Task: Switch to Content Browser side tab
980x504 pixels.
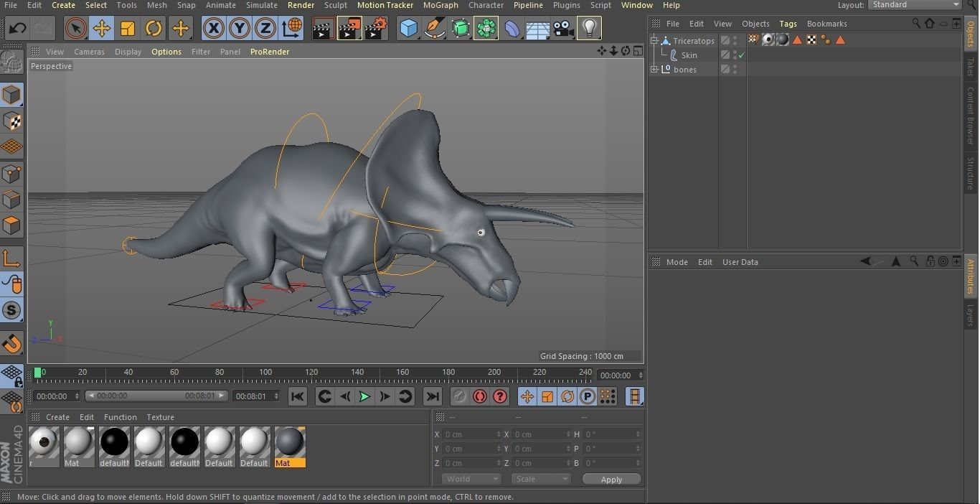Action: pyautogui.click(x=971, y=116)
